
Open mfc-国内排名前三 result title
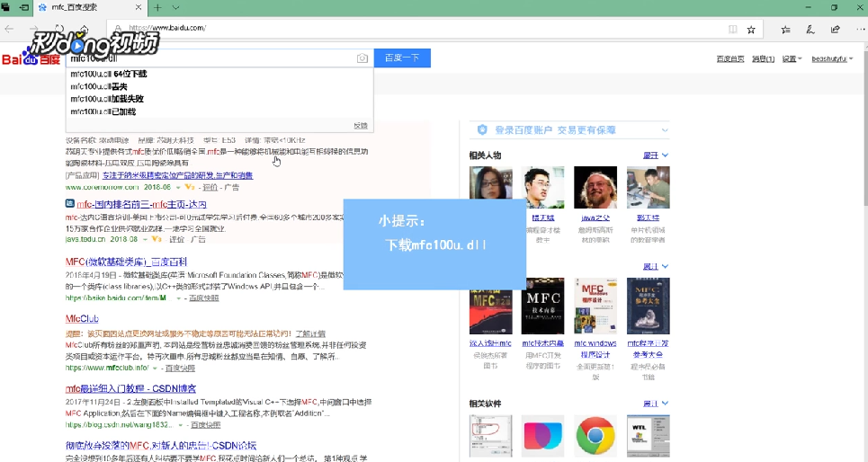142,204
